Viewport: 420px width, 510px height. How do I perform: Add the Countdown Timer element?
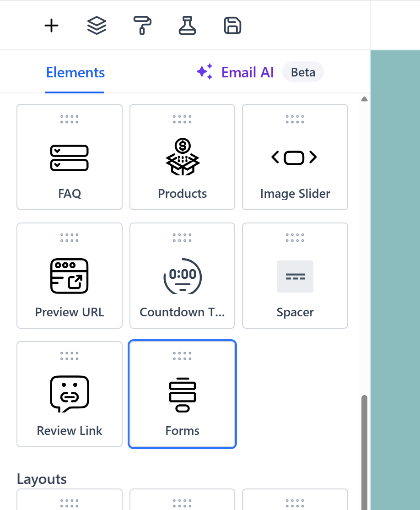182,276
